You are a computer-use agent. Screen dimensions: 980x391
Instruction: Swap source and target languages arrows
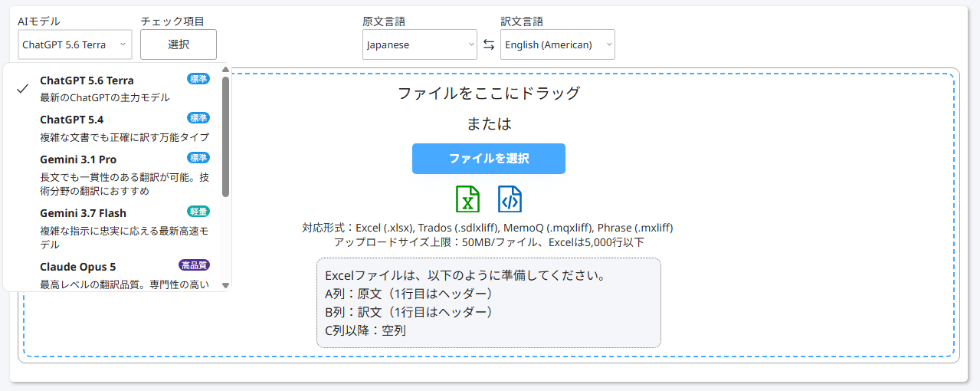point(489,44)
